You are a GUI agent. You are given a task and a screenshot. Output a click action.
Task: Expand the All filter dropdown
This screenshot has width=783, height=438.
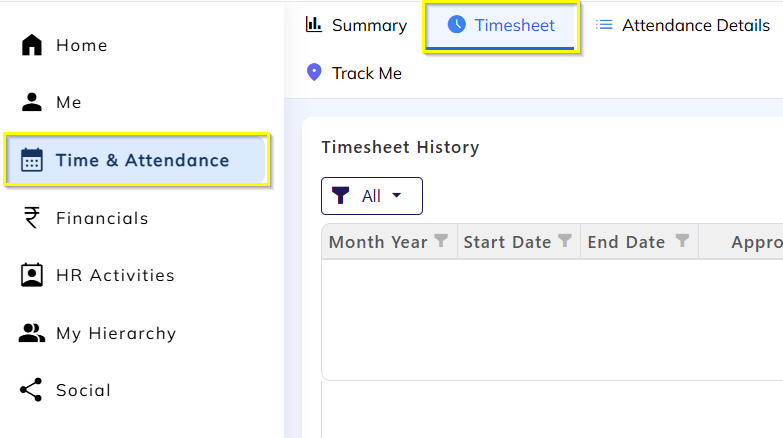[x=372, y=196]
